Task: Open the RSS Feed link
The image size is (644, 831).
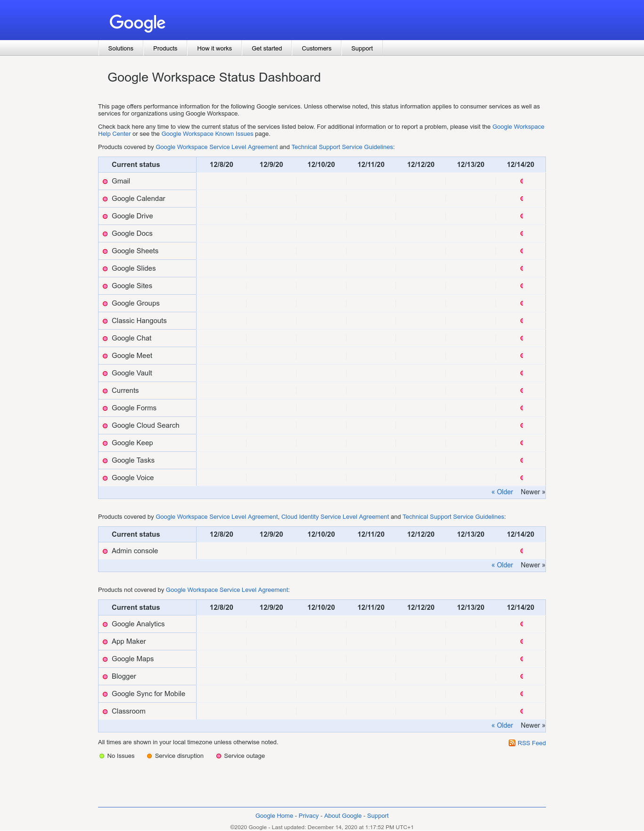Action: [531, 743]
